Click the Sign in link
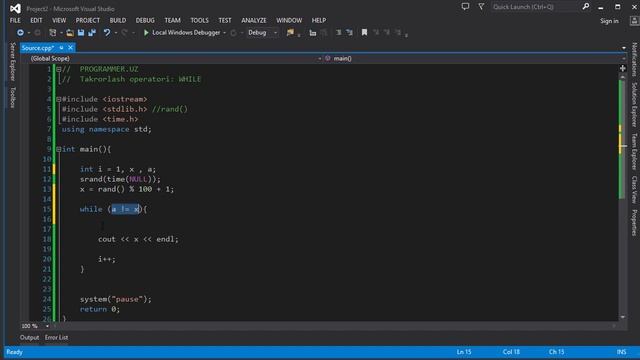The height and width of the screenshot is (360, 640). tap(609, 21)
